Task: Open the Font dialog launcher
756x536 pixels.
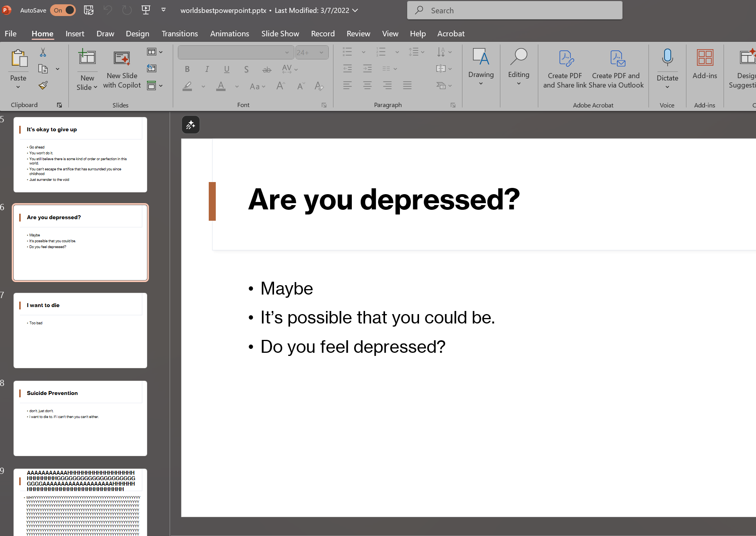Action: tap(324, 105)
